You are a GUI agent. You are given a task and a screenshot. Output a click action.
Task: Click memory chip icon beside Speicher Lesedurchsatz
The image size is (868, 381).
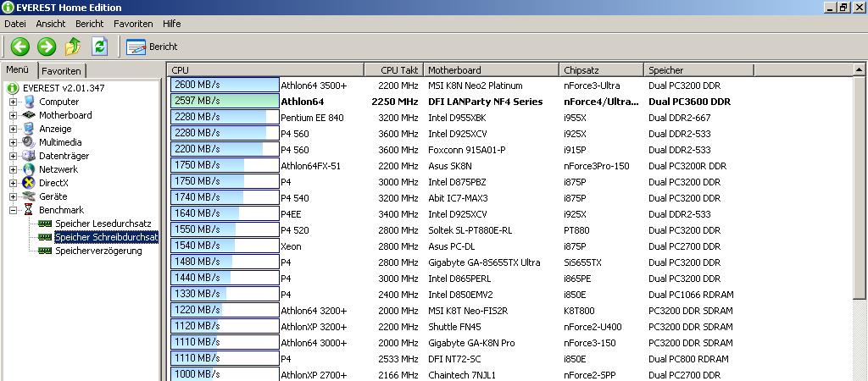click(45, 224)
